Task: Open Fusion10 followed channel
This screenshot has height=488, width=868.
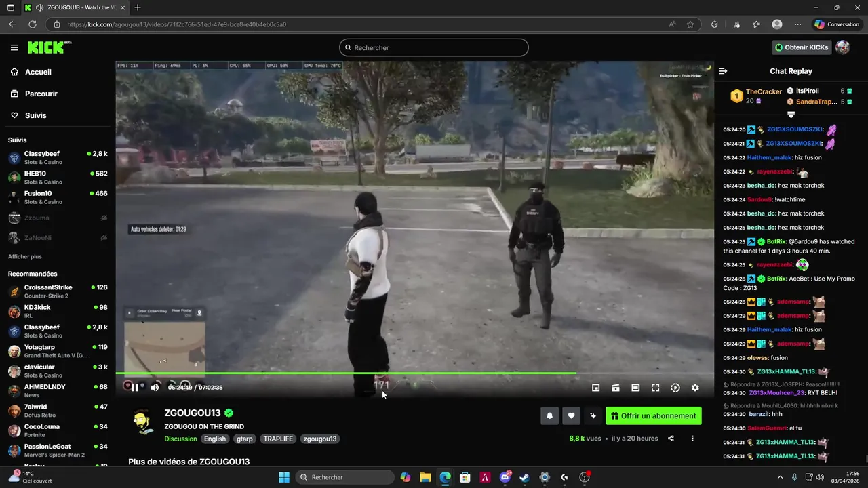Action: (x=58, y=197)
